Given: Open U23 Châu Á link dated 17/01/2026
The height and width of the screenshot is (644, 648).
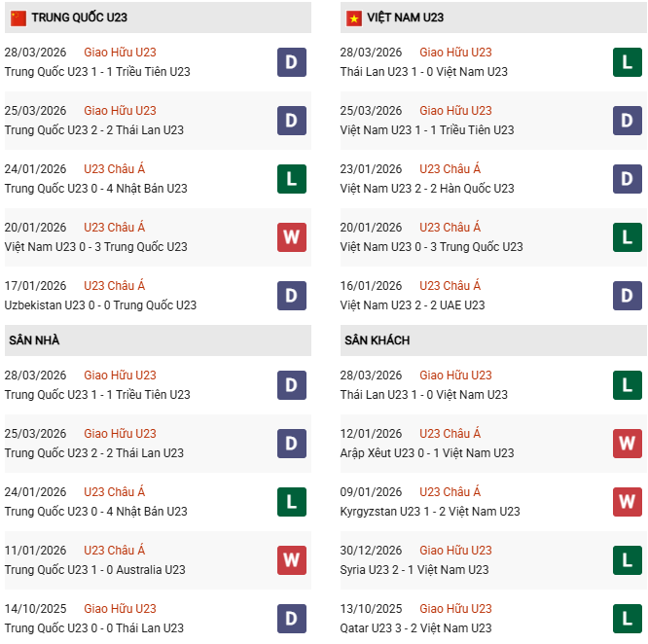Looking at the screenshot, I should click(114, 286).
